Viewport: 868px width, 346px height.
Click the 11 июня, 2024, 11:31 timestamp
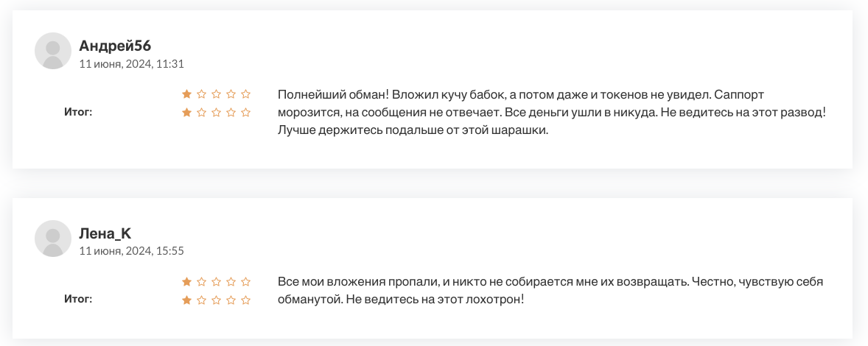131,64
